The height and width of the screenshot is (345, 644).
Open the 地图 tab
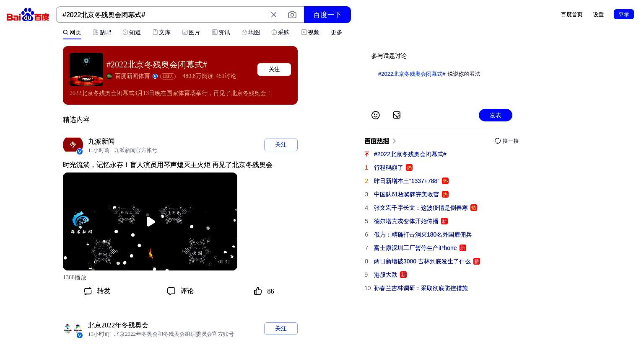pyautogui.click(x=251, y=32)
